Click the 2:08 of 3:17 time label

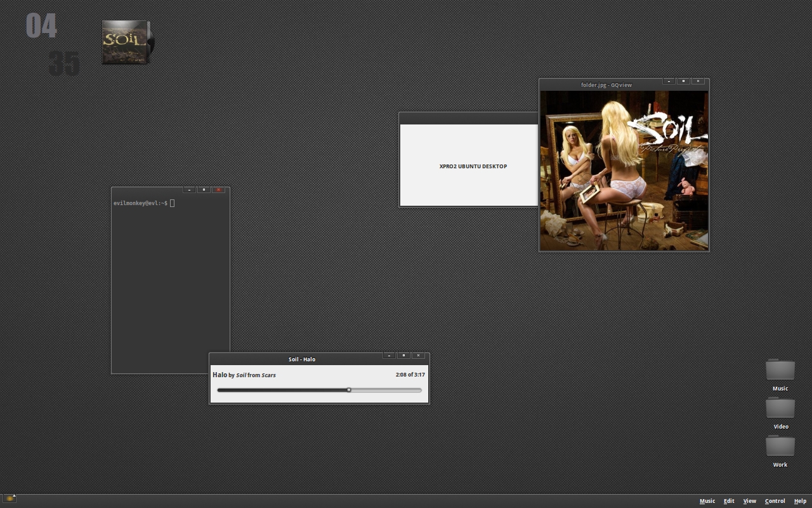click(x=410, y=375)
